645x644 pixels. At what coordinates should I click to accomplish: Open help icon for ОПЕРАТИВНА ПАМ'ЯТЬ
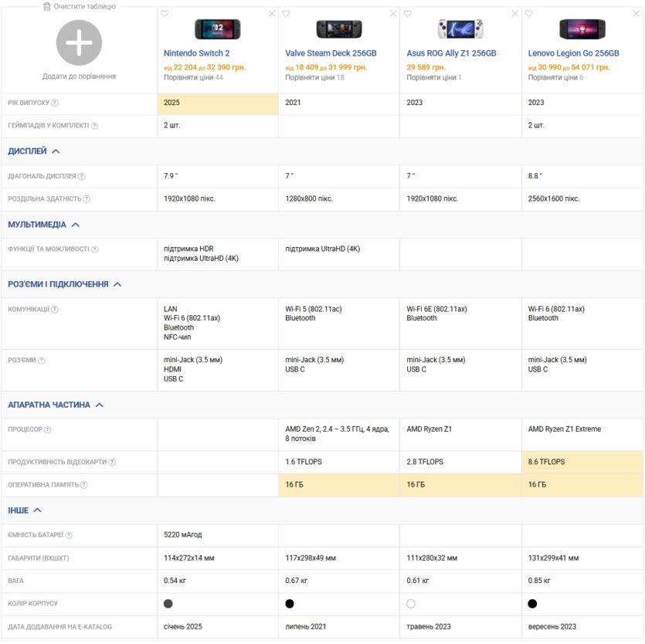point(84,485)
